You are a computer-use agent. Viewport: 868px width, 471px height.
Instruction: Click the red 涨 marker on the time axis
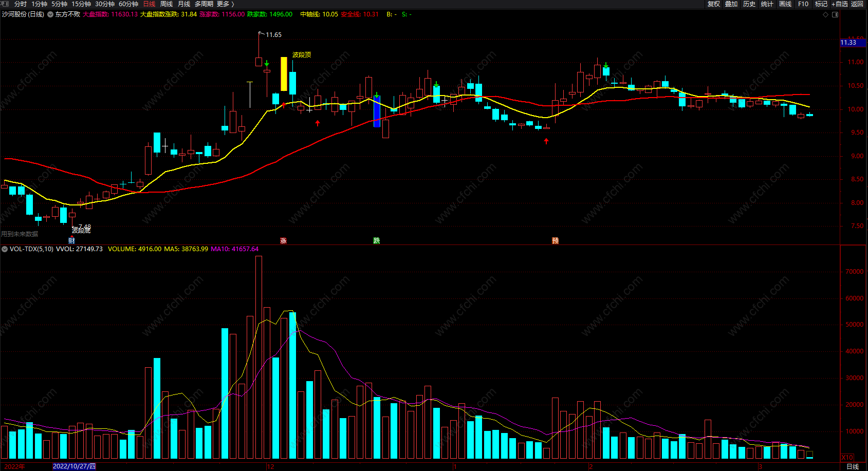tap(283, 240)
